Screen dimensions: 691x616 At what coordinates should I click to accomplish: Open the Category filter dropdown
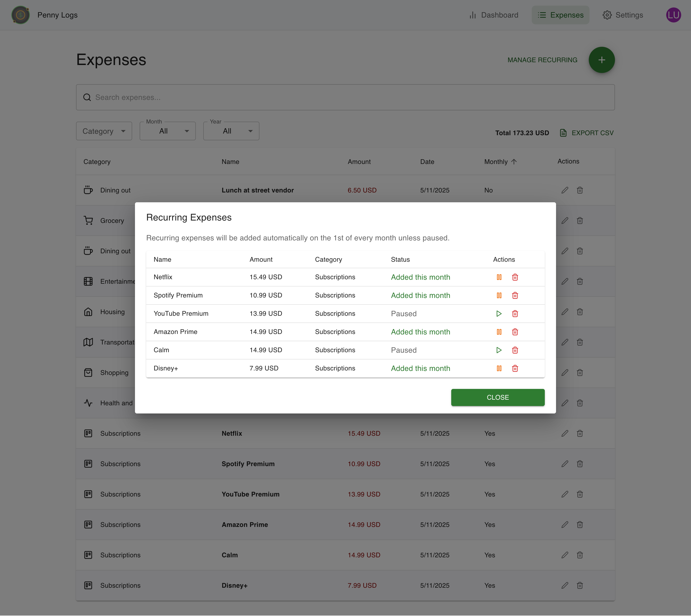click(104, 131)
